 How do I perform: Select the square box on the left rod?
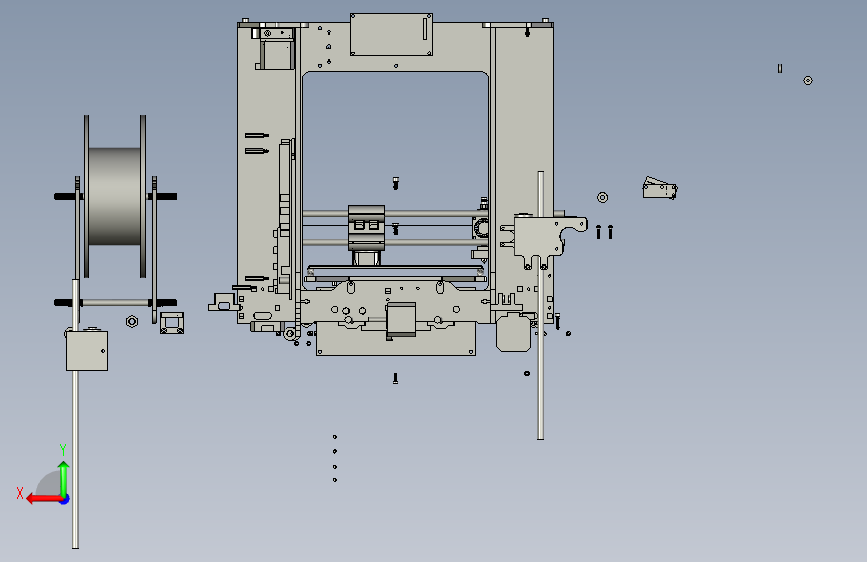[87, 351]
